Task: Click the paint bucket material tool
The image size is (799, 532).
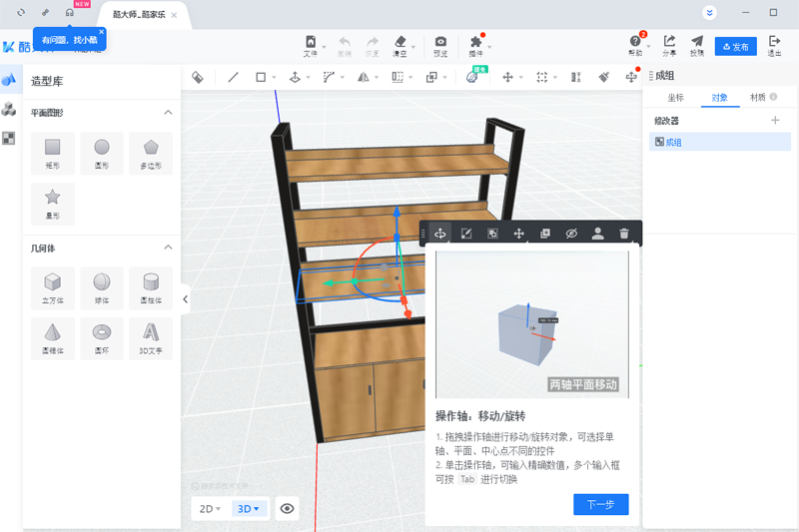Action: pyautogui.click(x=198, y=77)
